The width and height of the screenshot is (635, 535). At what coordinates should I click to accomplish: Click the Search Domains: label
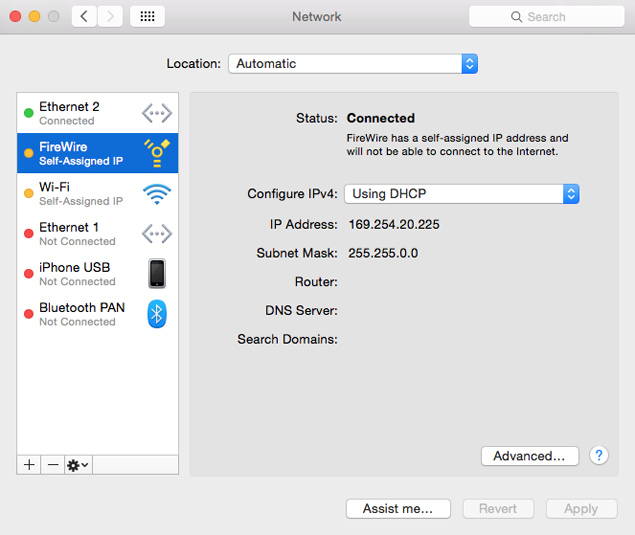tap(287, 339)
